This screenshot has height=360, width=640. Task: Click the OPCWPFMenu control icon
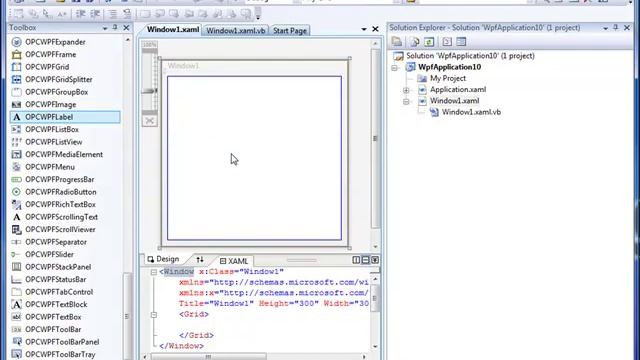tap(16, 167)
